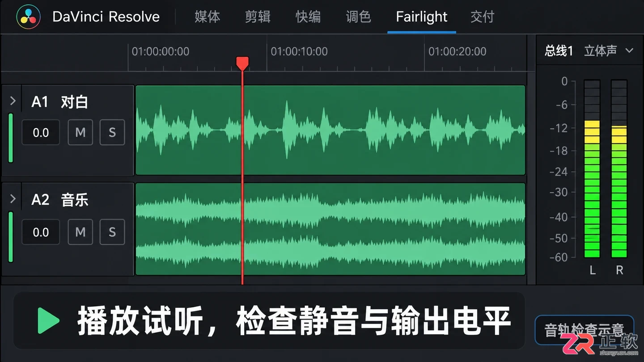Image resolution: width=644 pixels, height=362 pixels.
Task: Click the A2 音乐 green track color bar
Action: 11,237
